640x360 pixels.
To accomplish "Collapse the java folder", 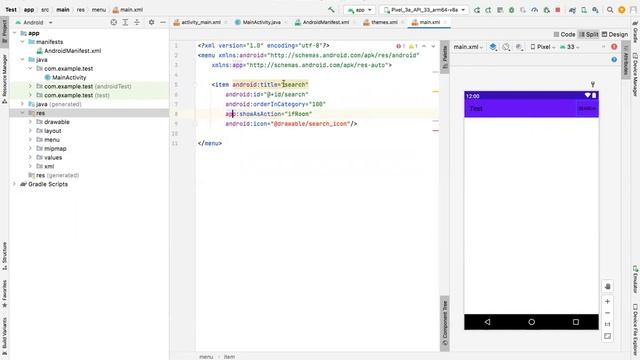I will click(22, 60).
